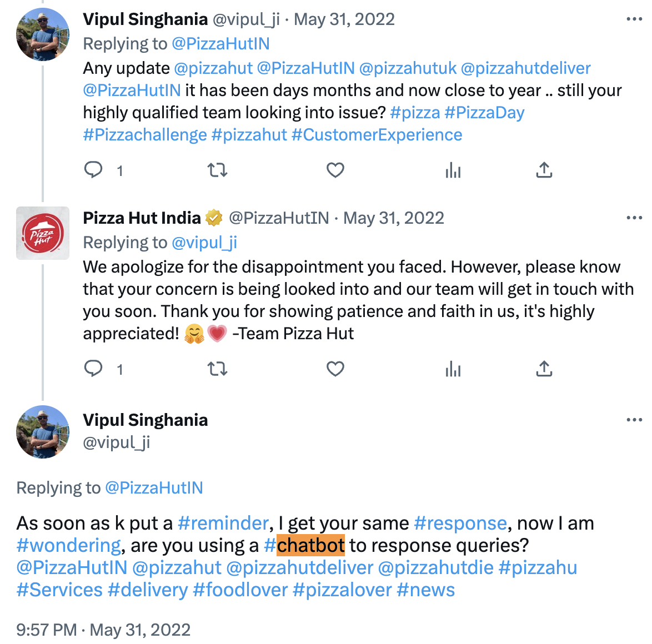
Task: Reply to the Pizza Hut India tweet
Action: [93, 368]
